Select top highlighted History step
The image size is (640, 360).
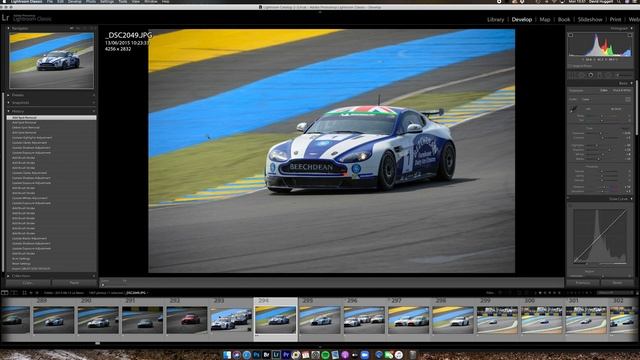[x=51, y=118]
